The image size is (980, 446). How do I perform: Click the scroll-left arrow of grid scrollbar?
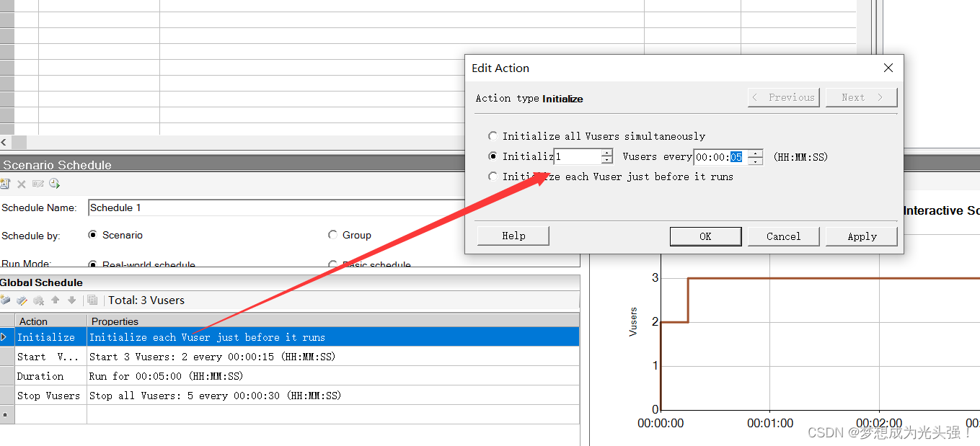(x=4, y=143)
